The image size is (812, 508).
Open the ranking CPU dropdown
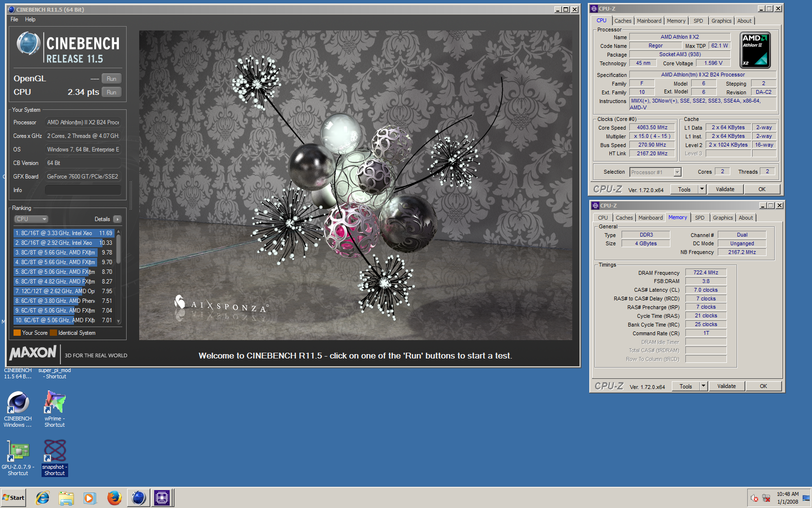31,219
